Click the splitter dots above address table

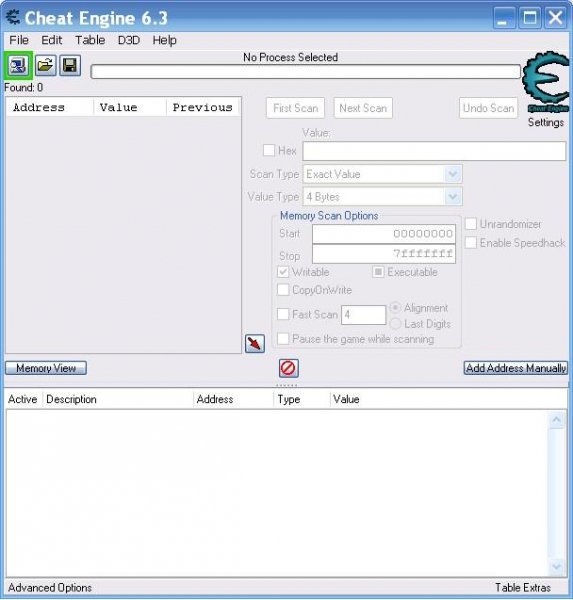287,385
